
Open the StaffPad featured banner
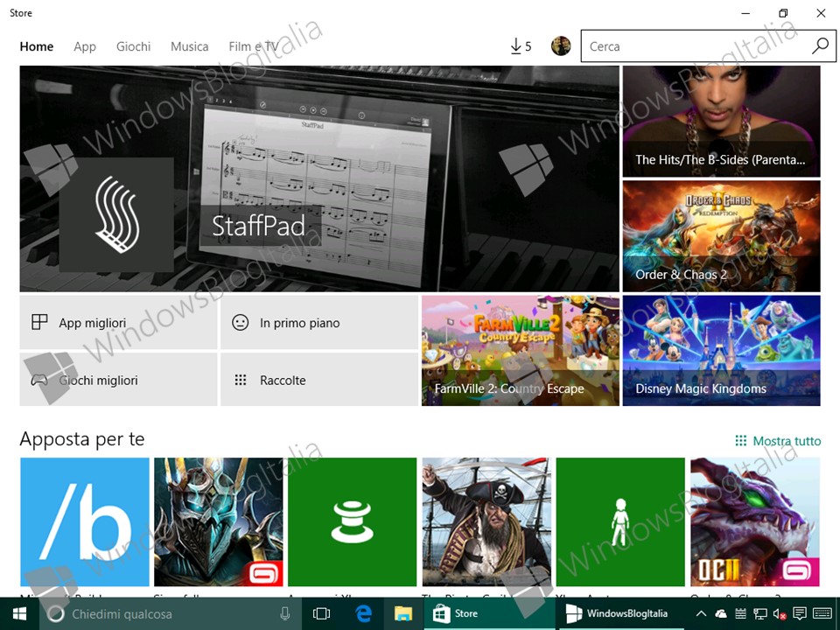pos(319,178)
